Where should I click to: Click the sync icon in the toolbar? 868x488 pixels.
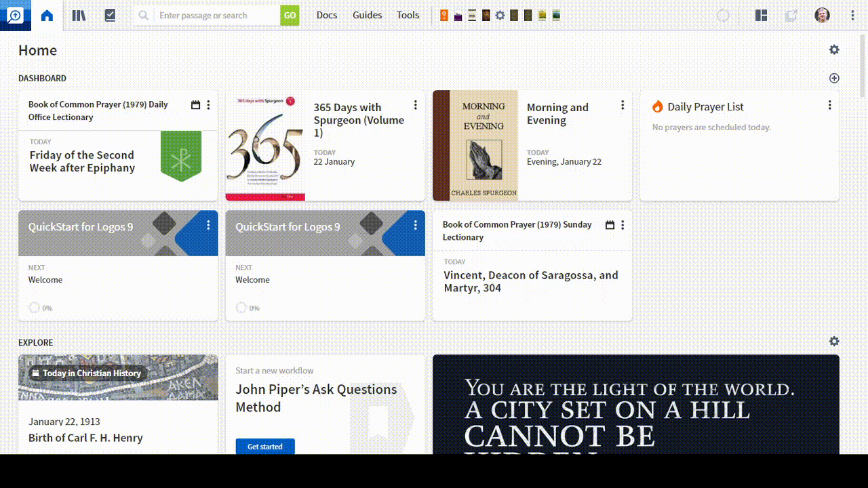[723, 15]
